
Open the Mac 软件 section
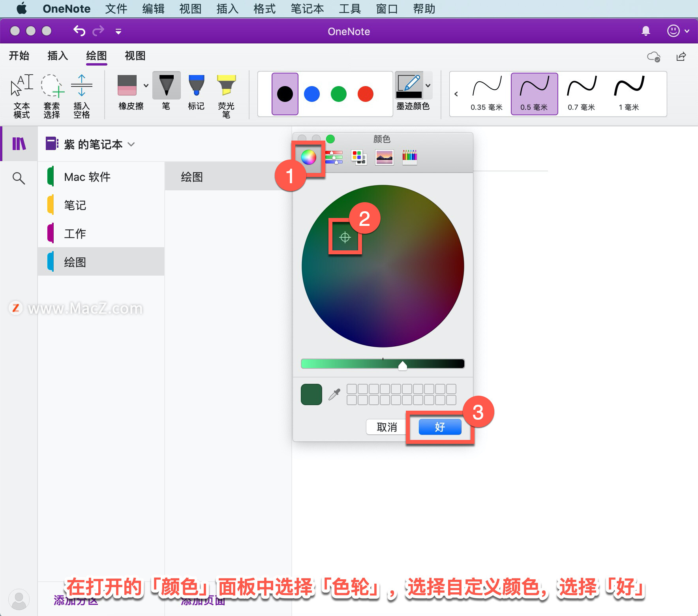tap(101, 177)
